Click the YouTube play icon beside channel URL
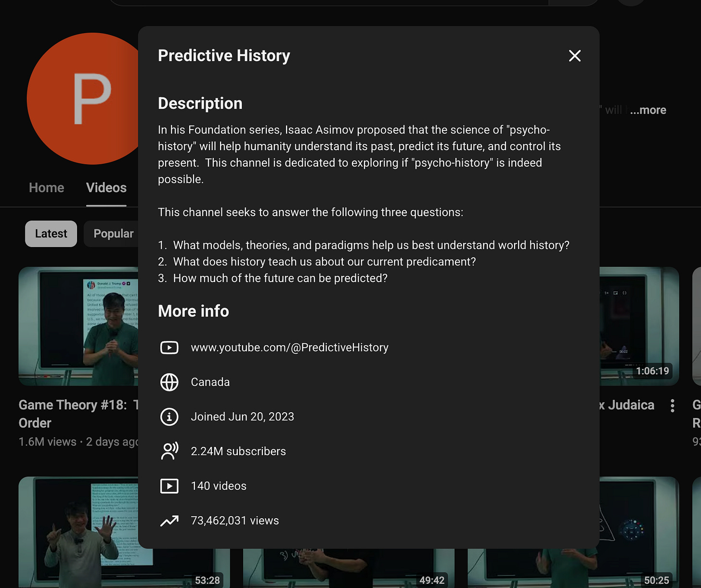This screenshot has height=588, width=701. coord(169,347)
